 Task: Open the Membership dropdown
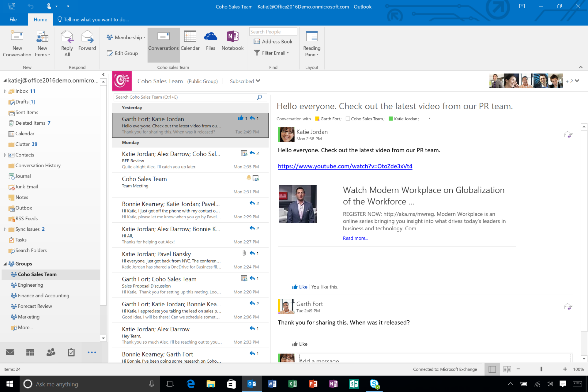tap(126, 37)
